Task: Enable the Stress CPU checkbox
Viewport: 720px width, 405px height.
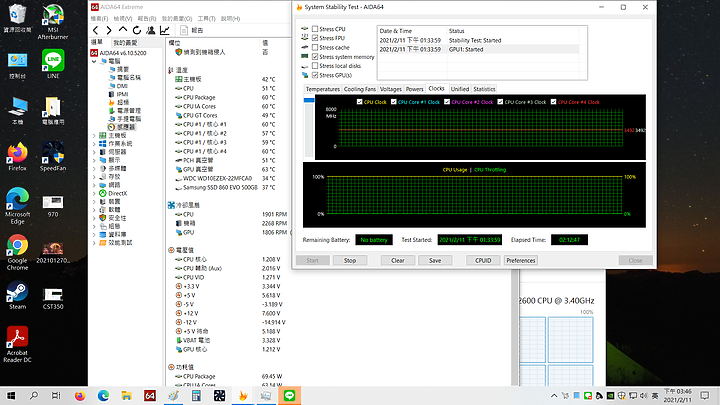Action: click(315, 28)
